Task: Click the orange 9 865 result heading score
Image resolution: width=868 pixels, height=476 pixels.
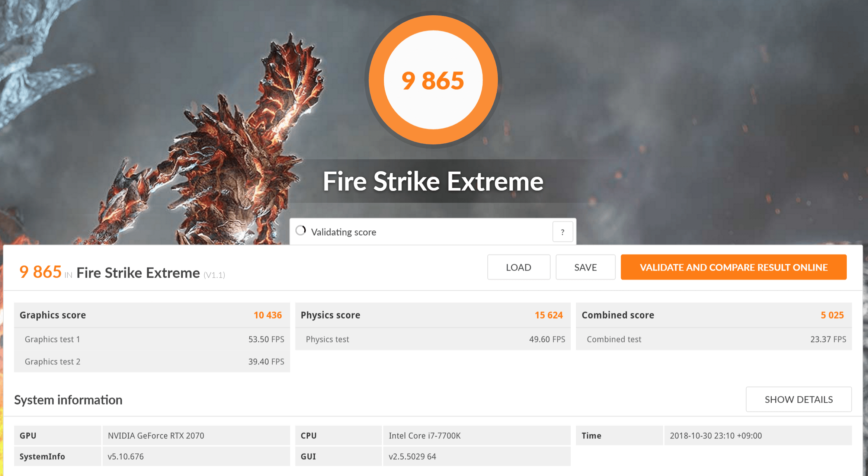Action: point(40,272)
